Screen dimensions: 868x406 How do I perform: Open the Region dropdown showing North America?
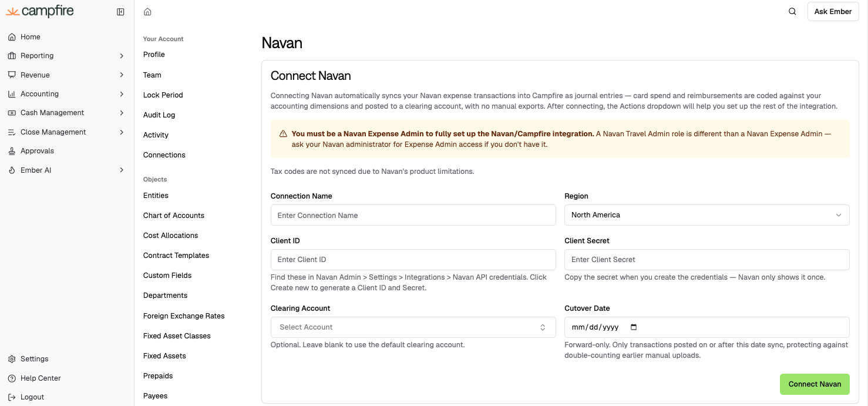[706, 215]
